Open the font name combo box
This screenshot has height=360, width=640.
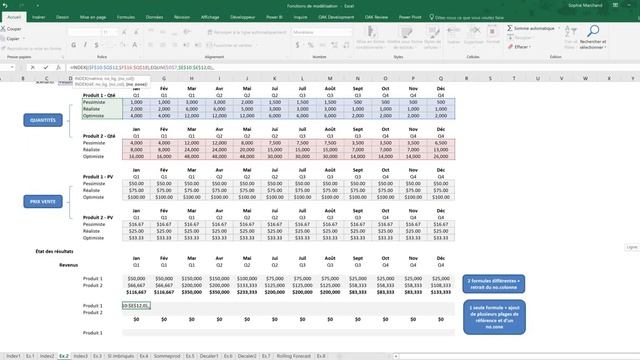coord(84,32)
